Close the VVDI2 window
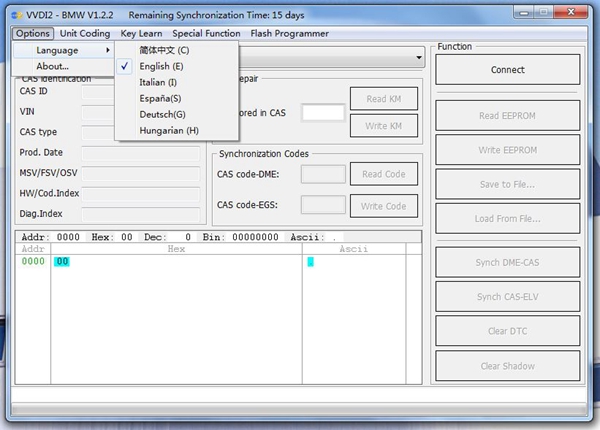Image resolution: width=600 pixels, height=430 pixels. click(571, 12)
